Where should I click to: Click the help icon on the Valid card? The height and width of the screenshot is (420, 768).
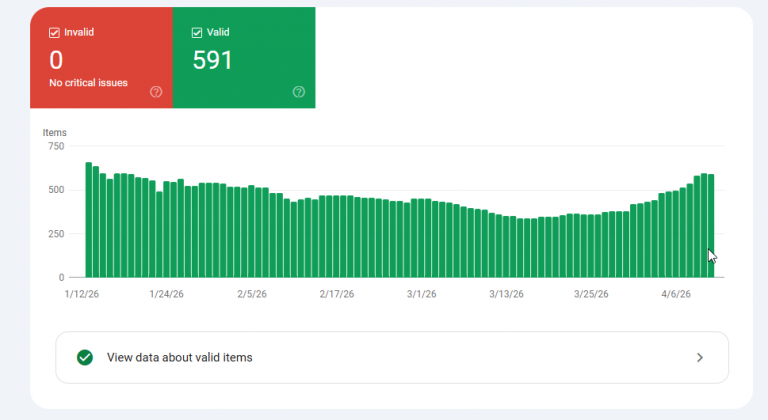pos(298,92)
